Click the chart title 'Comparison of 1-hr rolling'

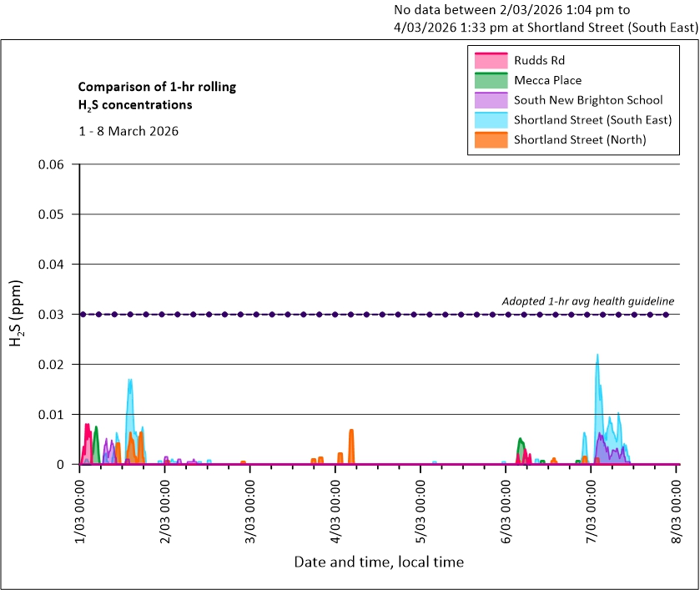[151, 87]
